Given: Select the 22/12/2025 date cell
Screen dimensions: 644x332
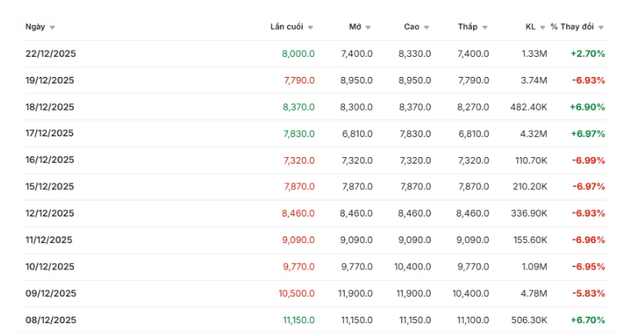Looking at the screenshot, I should coord(50,54).
